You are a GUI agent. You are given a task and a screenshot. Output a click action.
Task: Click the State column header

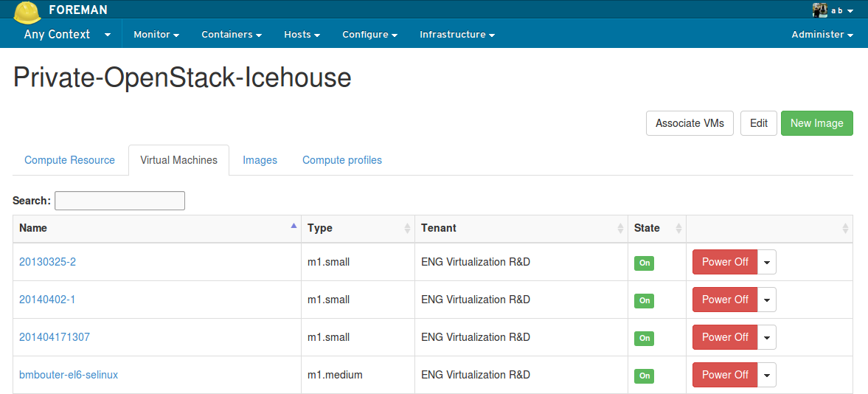657,228
